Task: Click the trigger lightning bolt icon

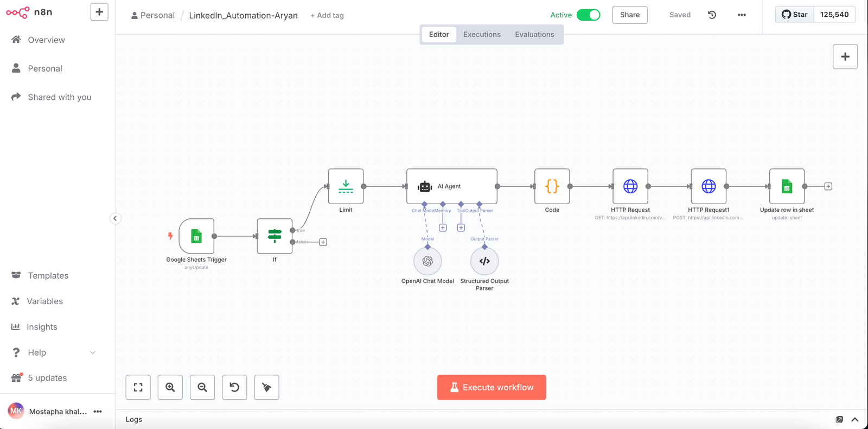Action: (x=170, y=236)
